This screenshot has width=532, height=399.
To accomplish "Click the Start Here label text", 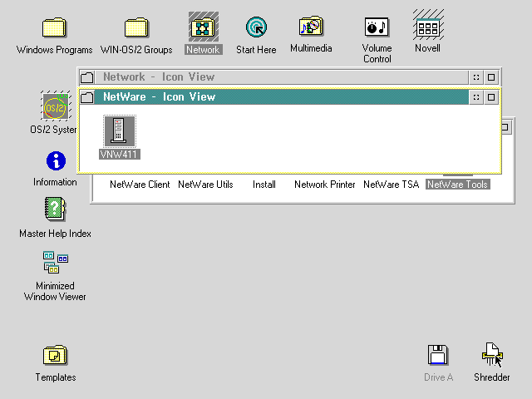I will pos(256,50).
